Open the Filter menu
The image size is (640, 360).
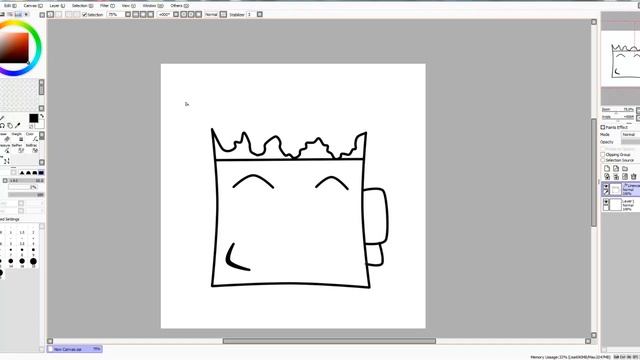(107, 6)
